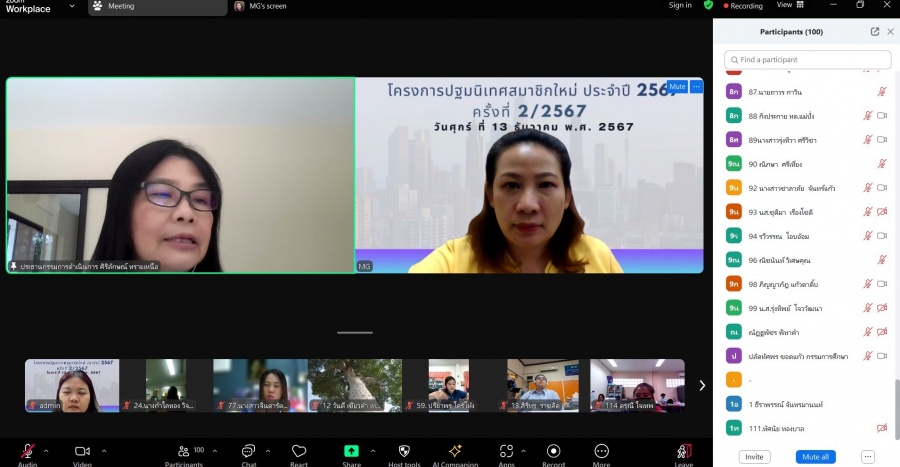The height and width of the screenshot is (467, 900).
Task: Expand the Video options caret
Action: (103, 451)
